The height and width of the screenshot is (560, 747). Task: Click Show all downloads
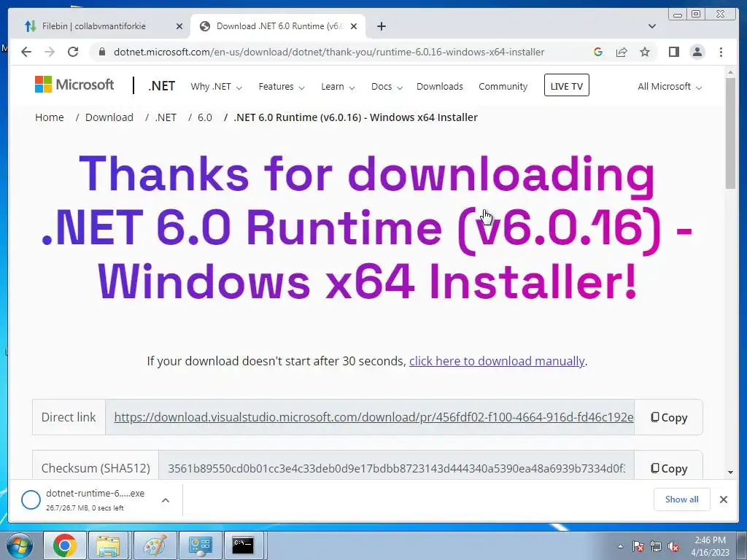point(682,499)
